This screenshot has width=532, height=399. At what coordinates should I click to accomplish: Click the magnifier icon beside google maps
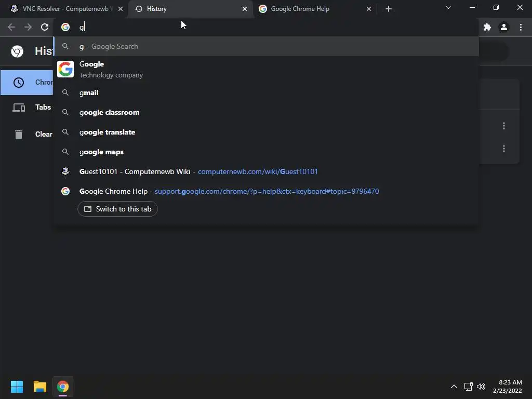(65, 152)
